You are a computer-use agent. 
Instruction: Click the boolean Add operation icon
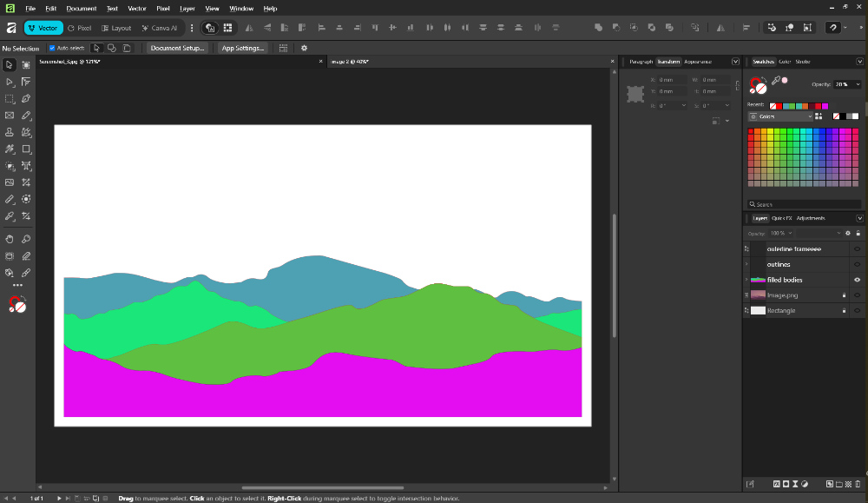[598, 28]
